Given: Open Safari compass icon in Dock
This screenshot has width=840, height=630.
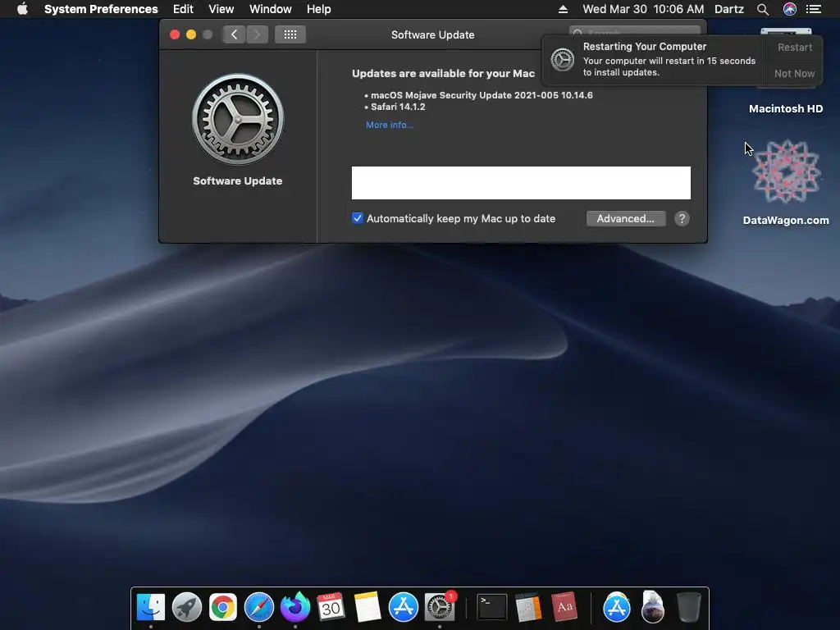Looking at the screenshot, I should [258, 607].
